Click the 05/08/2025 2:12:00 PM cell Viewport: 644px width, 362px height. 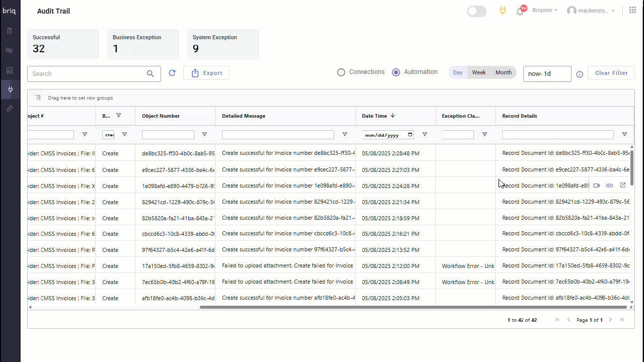click(395, 266)
